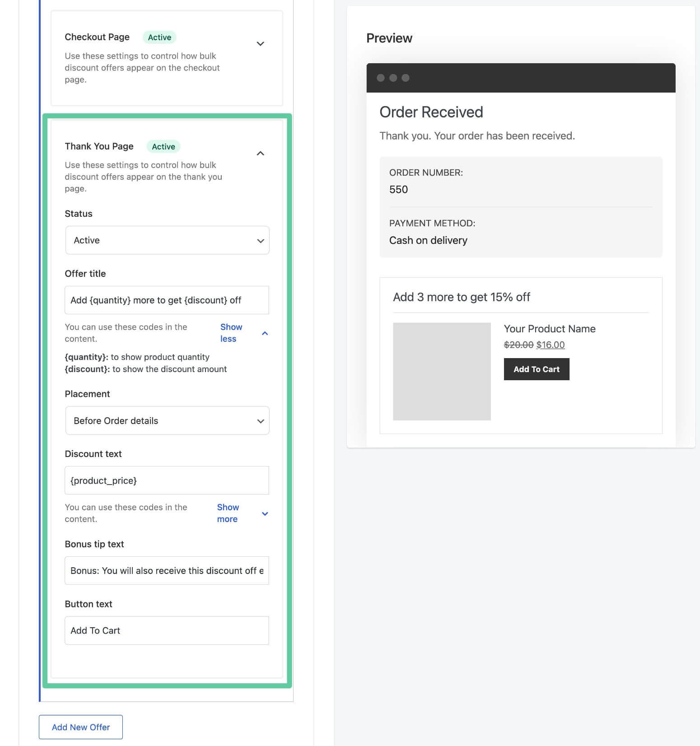This screenshot has height=746, width=700.
Task: Click the struck-through $20.00 price
Action: [518, 345]
